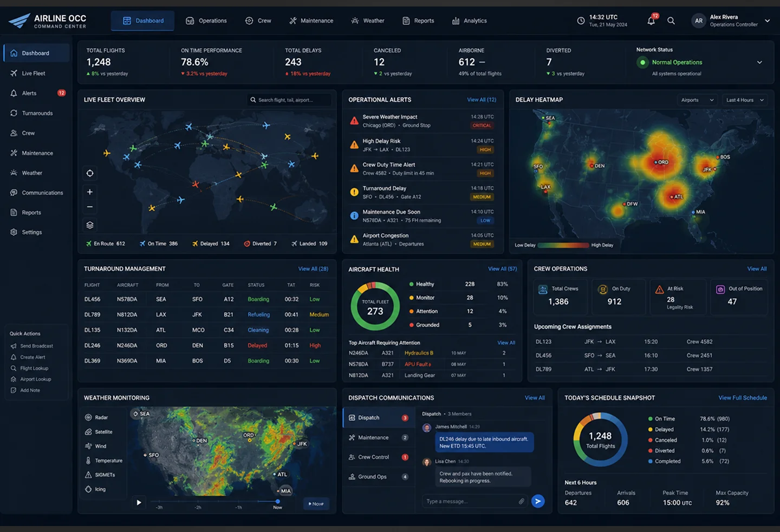
Task: Click the At Risk crew card
Action: coord(679,297)
